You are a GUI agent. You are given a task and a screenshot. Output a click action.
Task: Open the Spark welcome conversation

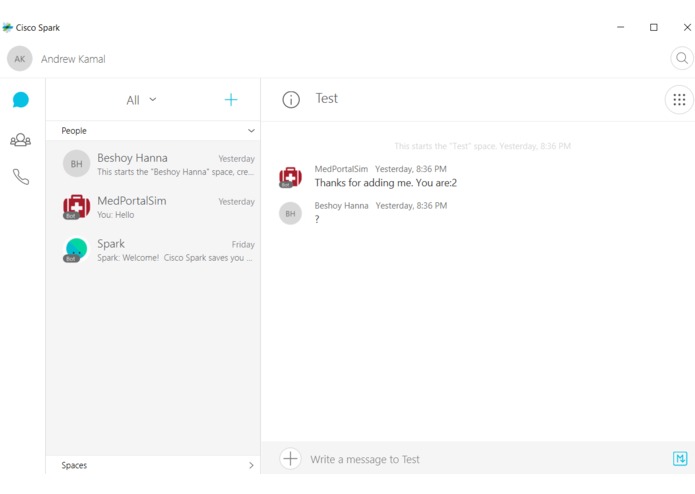153,250
